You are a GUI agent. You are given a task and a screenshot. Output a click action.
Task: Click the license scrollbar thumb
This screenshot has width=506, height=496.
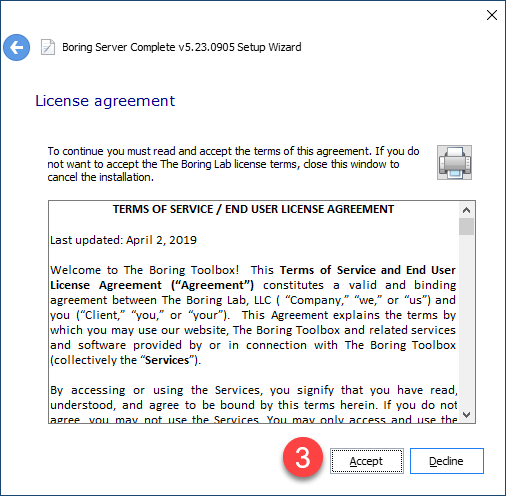pyautogui.click(x=466, y=227)
